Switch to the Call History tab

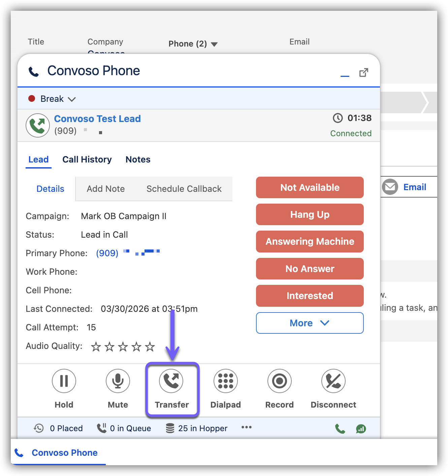coord(87,159)
